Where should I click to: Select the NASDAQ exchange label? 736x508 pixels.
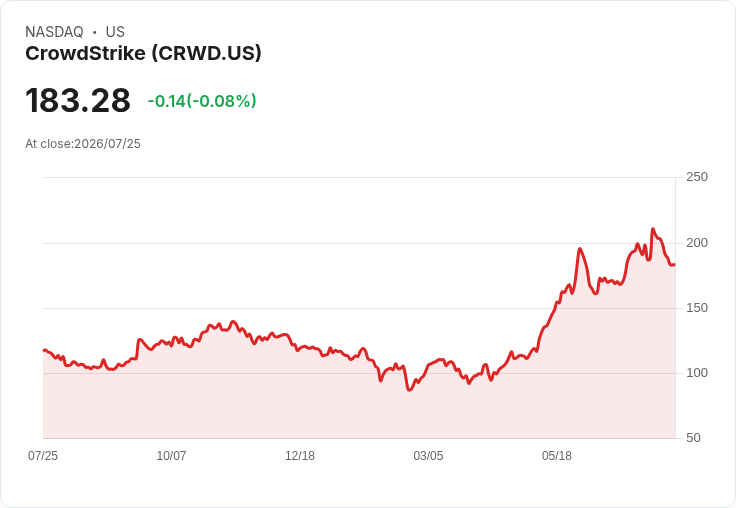click(54, 32)
